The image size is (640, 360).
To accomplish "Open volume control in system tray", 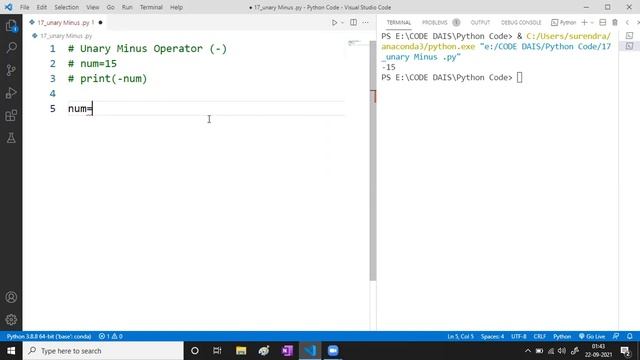I will pos(562,351).
